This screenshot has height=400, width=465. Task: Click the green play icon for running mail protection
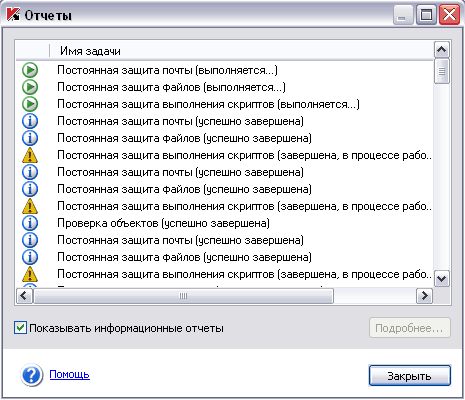tap(30, 70)
